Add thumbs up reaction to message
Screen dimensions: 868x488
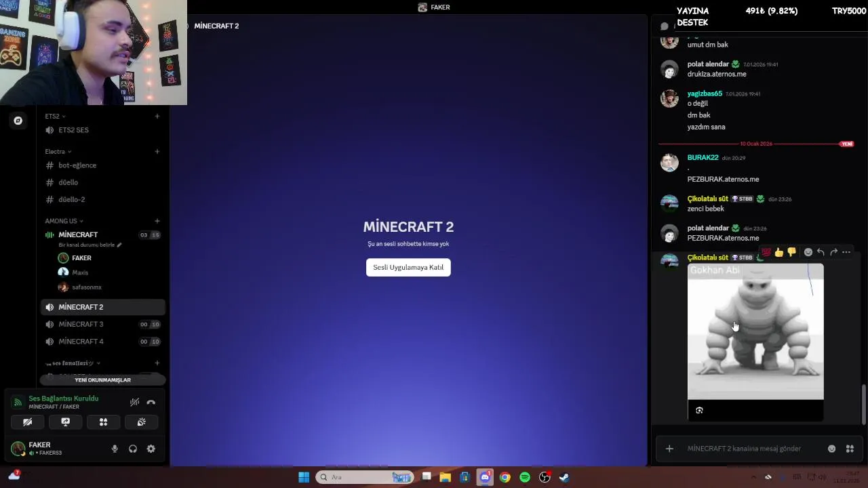779,252
